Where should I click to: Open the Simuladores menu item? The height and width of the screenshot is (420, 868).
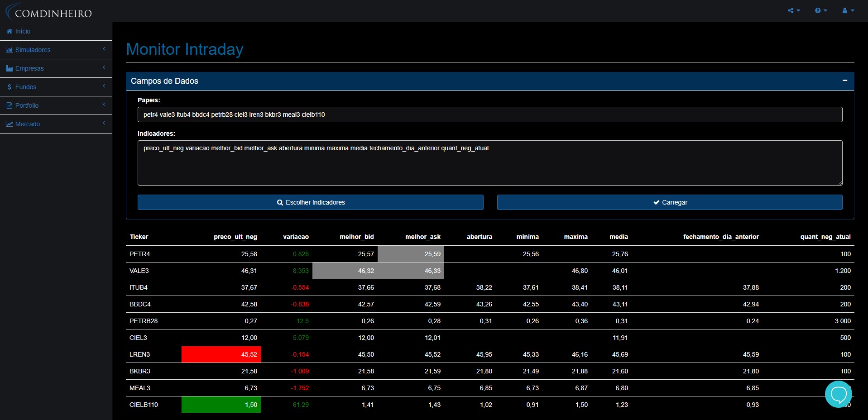click(x=56, y=50)
